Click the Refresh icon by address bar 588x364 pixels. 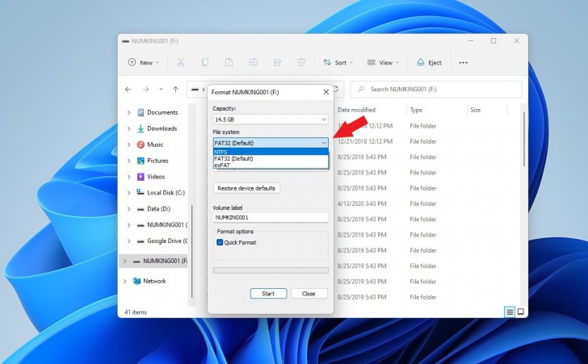(336, 90)
